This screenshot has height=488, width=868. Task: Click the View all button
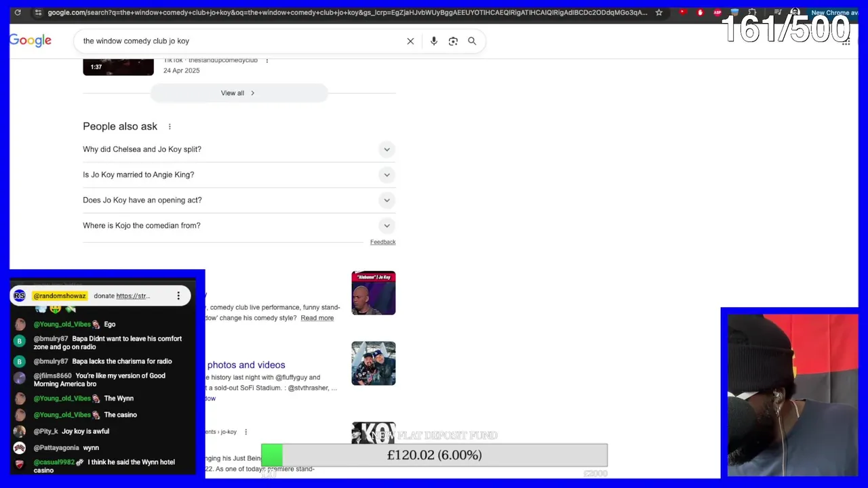point(239,93)
